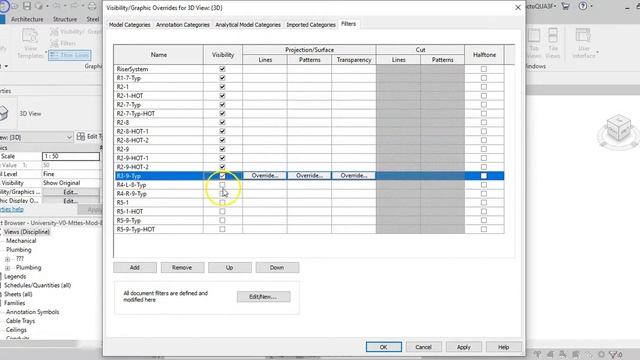Viewport: 640px width, 360px height.
Task: Enable Halftone for RiserSystem filter
Action: point(484,69)
